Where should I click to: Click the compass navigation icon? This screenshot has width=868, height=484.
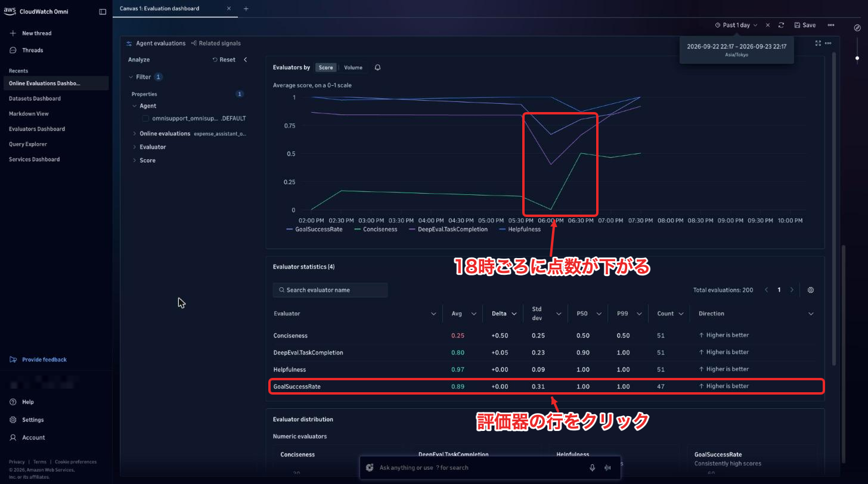(x=857, y=27)
